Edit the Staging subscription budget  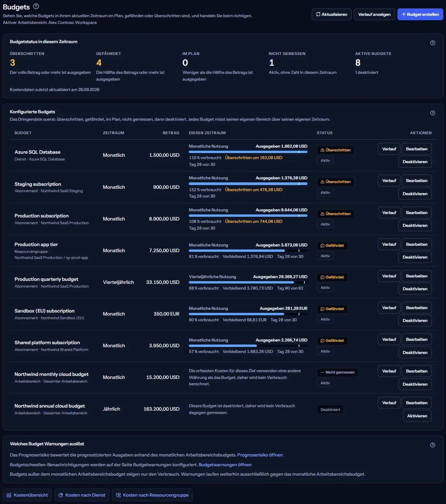click(x=417, y=181)
